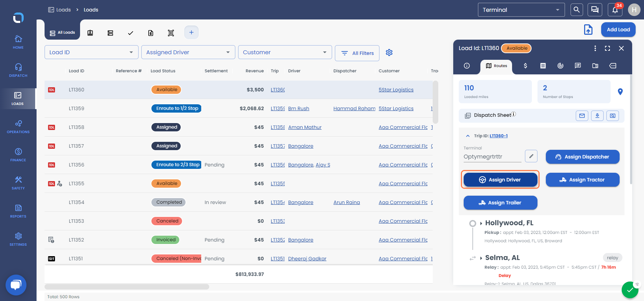This screenshot has height=301, width=644.
Task: Open the info tab in load panel
Action: pos(467,66)
